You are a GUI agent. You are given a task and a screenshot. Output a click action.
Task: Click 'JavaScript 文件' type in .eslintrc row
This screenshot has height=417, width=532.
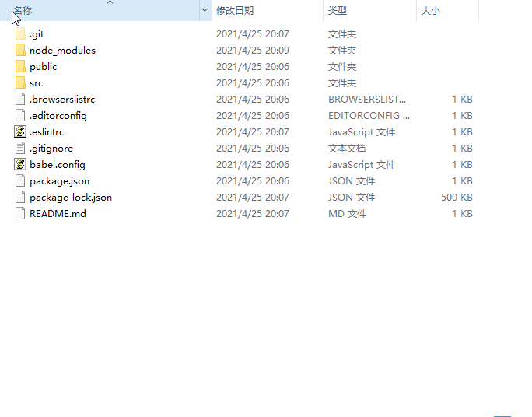click(362, 132)
